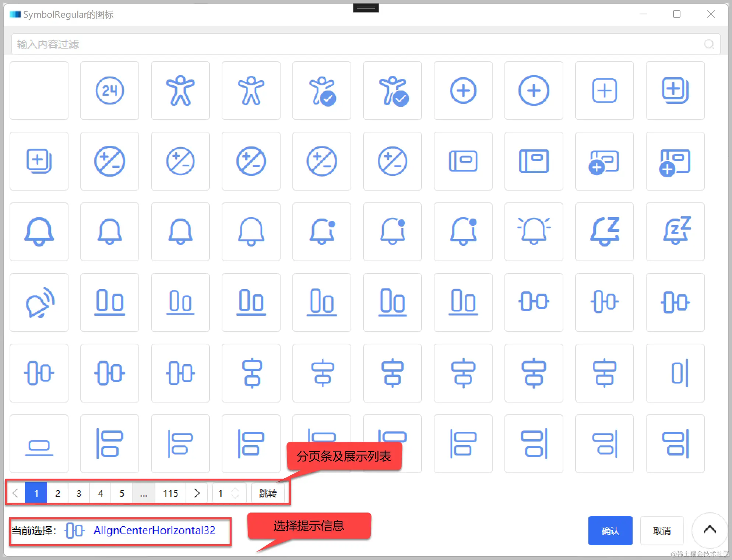Select the tilted bell with sound waves

[39, 302]
